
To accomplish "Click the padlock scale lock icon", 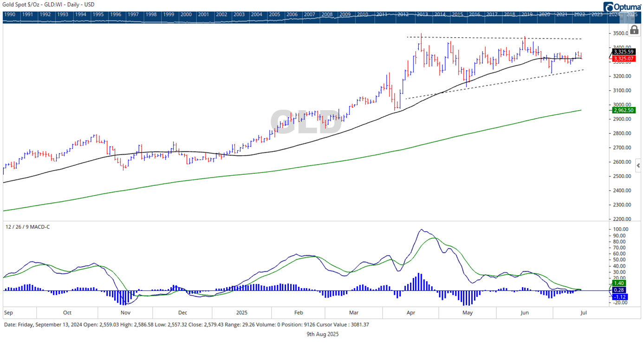I will (x=634, y=30).
